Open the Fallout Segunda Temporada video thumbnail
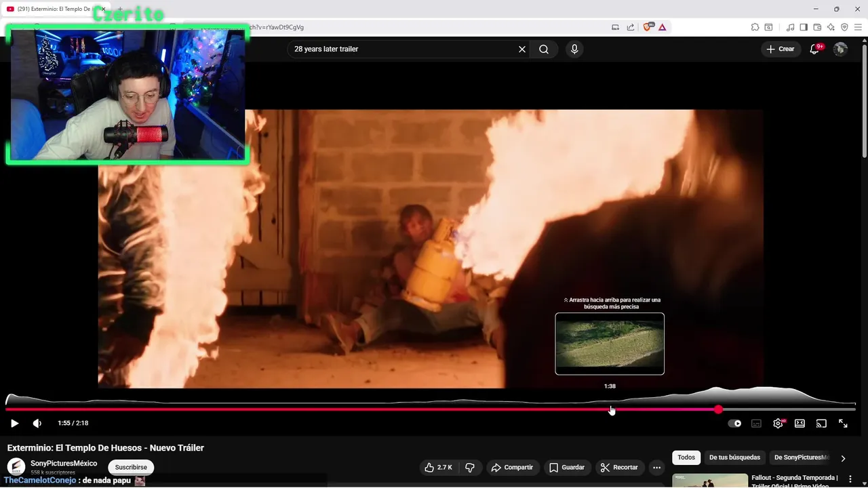868x488 pixels. click(710, 481)
